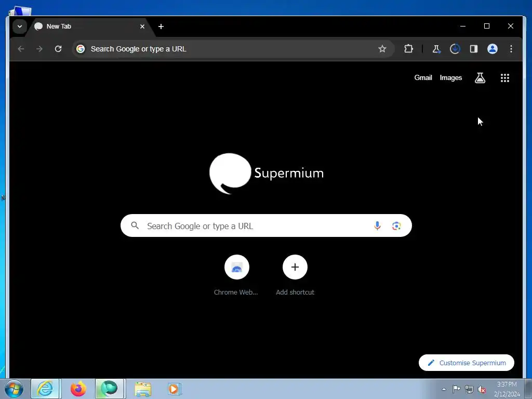Open the Downloads toolbar icon
Screen dimensions: 532x399
pyautogui.click(x=455, y=49)
